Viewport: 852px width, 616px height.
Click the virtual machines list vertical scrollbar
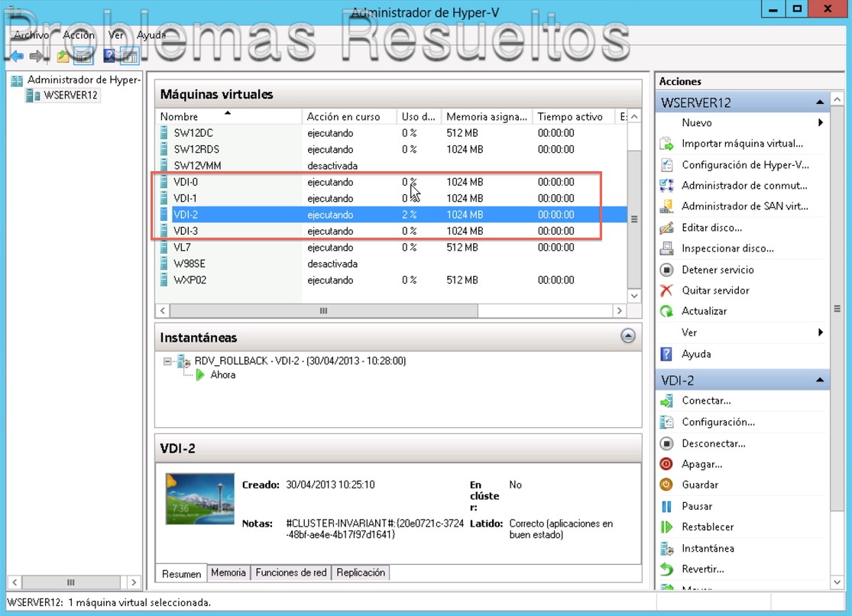[x=634, y=219]
